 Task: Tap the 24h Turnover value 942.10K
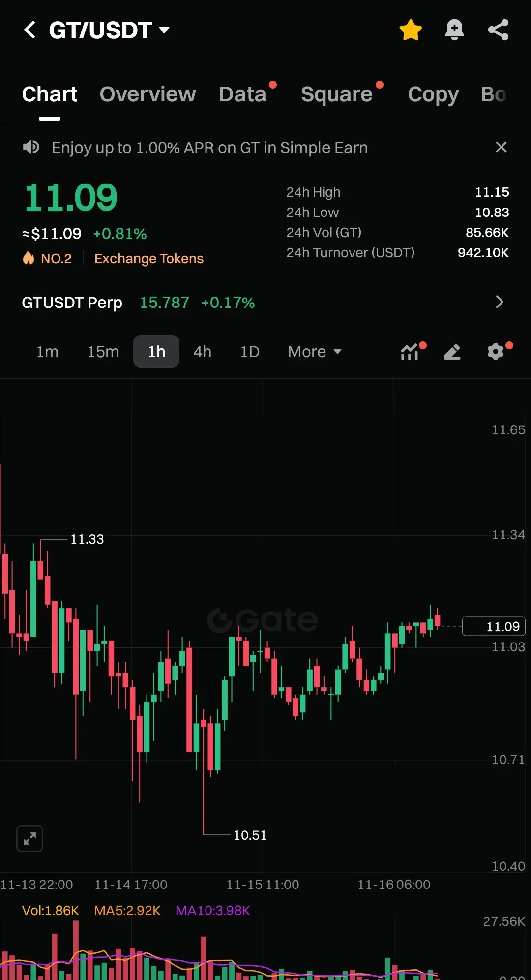pos(483,253)
